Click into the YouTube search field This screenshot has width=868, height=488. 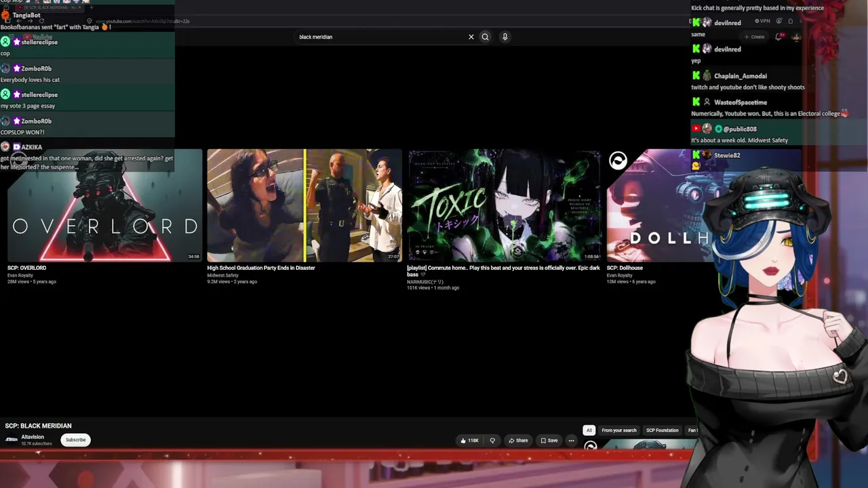pos(383,37)
